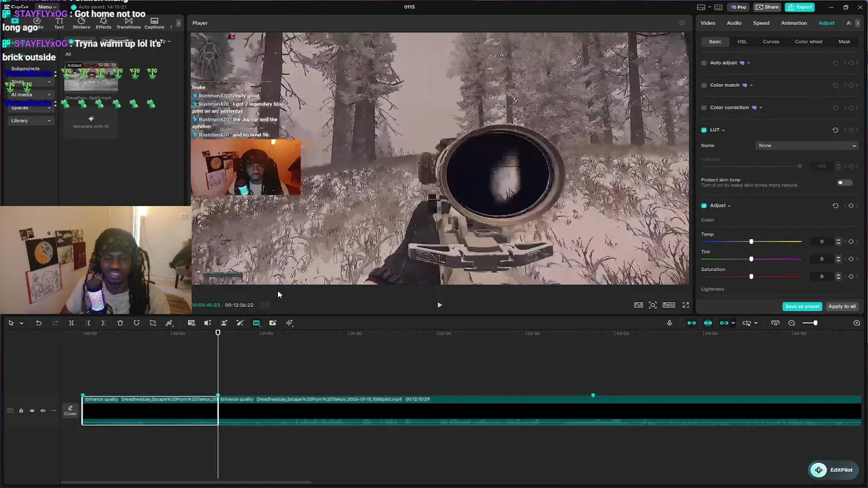Collapse the LUT section
Viewport: 868px width, 488px height.
coord(724,130)
